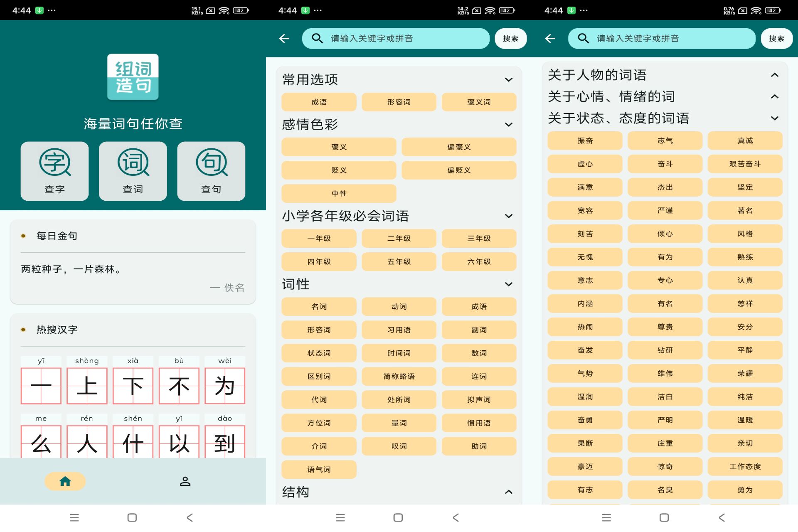Tap the 组词造句 app logo

click(x=133, y=77)
